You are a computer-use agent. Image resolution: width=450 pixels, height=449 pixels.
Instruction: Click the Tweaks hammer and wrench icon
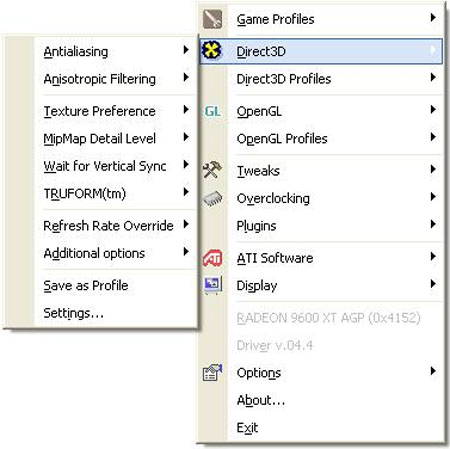(x=212, y=170)
